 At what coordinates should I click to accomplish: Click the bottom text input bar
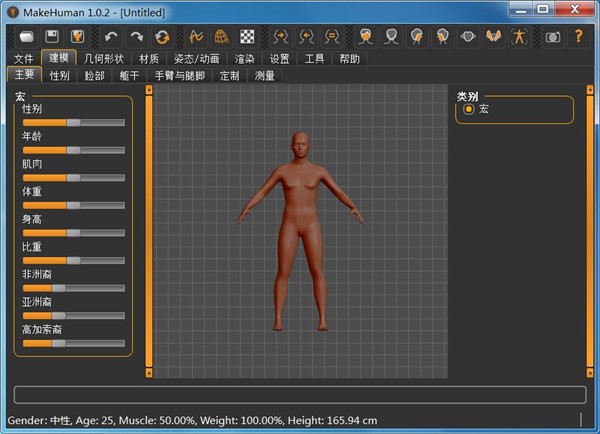point(300,395)
